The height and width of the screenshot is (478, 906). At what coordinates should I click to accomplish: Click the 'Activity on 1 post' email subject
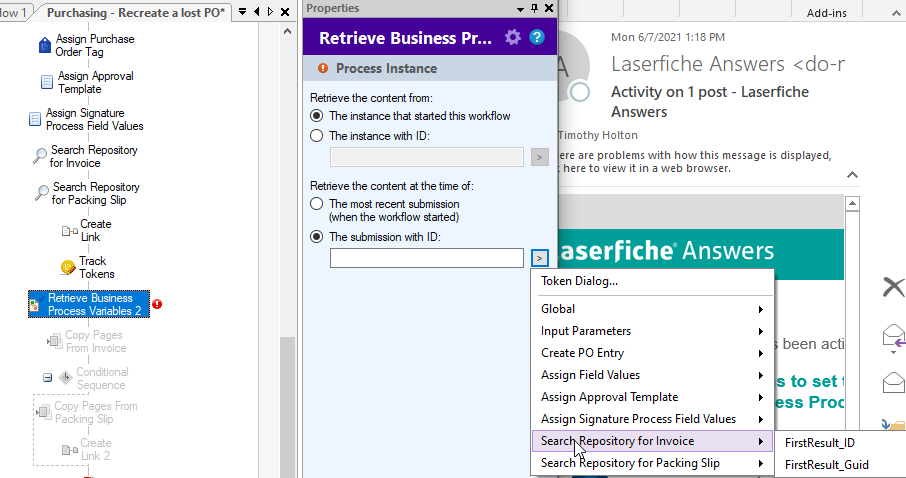710,102
